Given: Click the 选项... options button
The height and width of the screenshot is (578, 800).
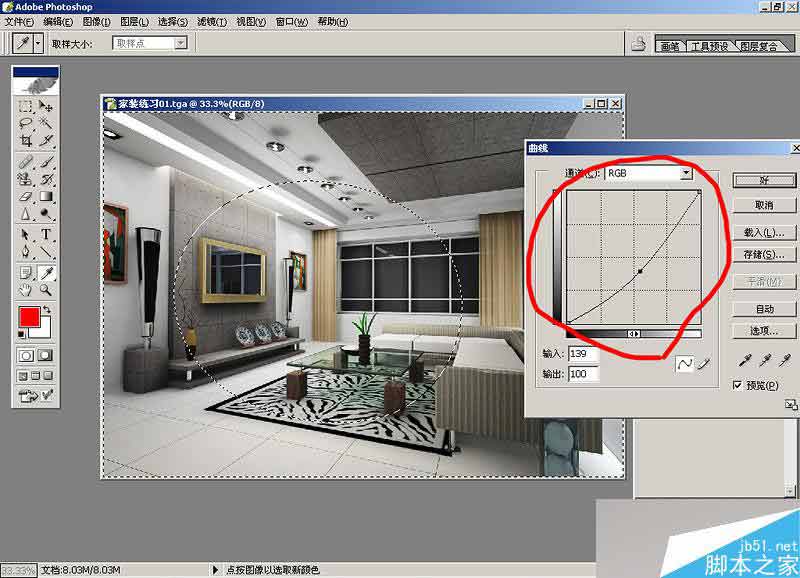Looking at the screenshot, I should (x=764, y=331).
